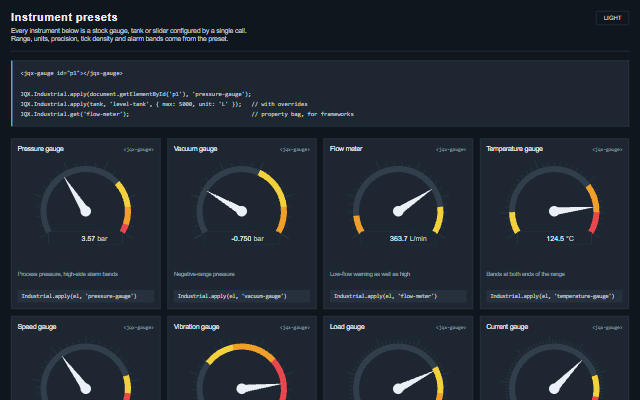The width and height of the screenshot is (640, 400).
Task: Click the jqx-gauge id="p1" markup line
Action: point(72,73)
